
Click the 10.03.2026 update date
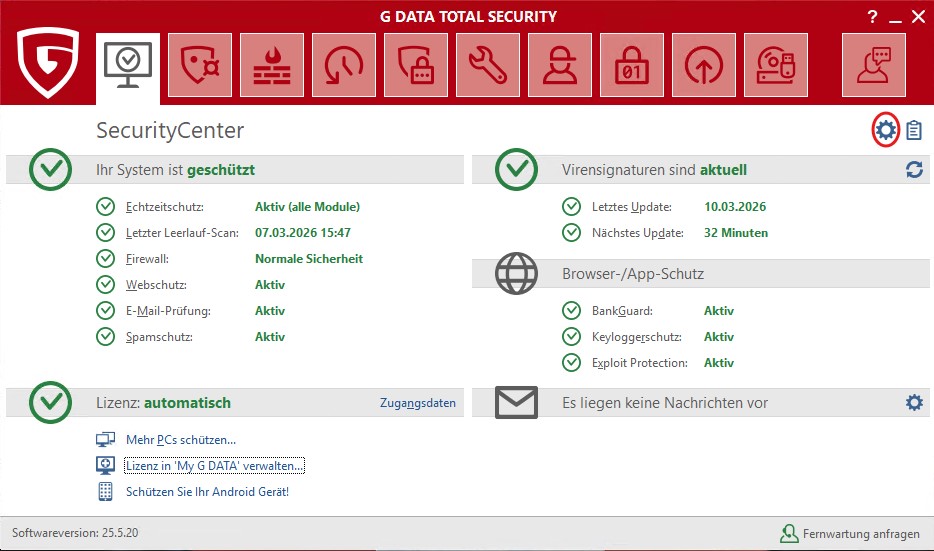pyautogui.click(x=735, y=207)
